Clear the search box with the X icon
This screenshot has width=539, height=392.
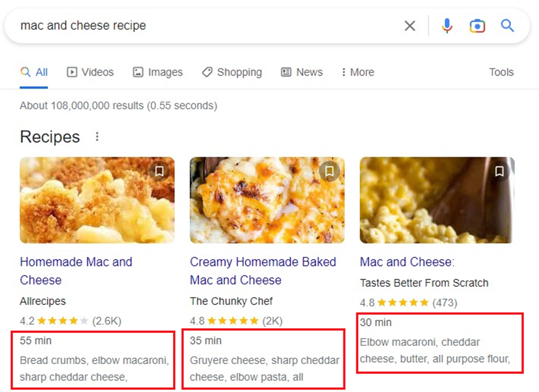pyautogui.click(x=410, y=26)
